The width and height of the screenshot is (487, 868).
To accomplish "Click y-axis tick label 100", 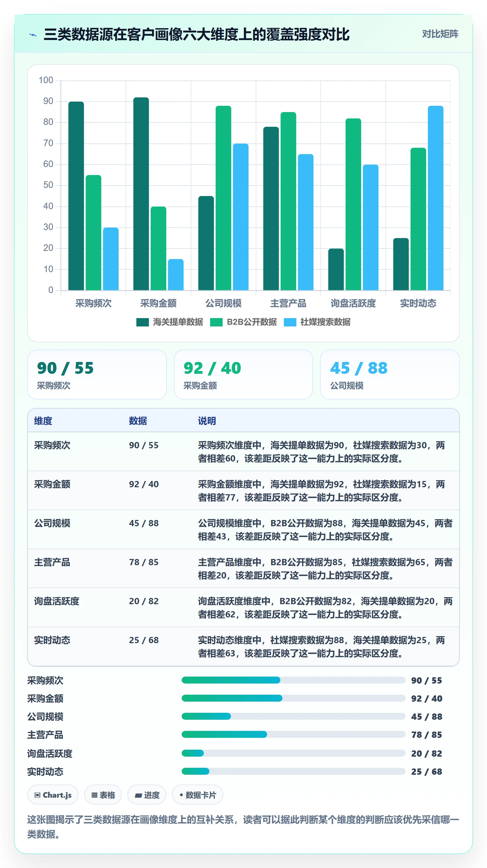I will click(x=46, y=80).
